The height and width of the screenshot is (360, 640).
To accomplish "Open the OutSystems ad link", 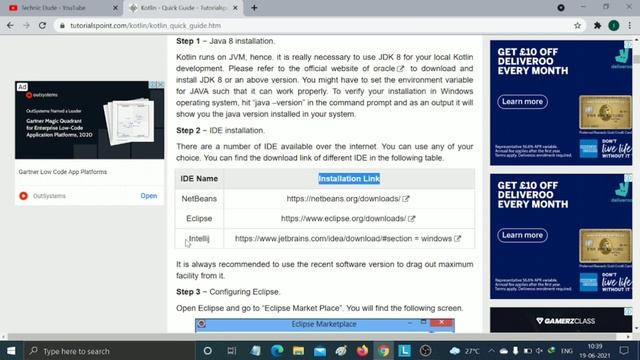I will tap(149, 196).
